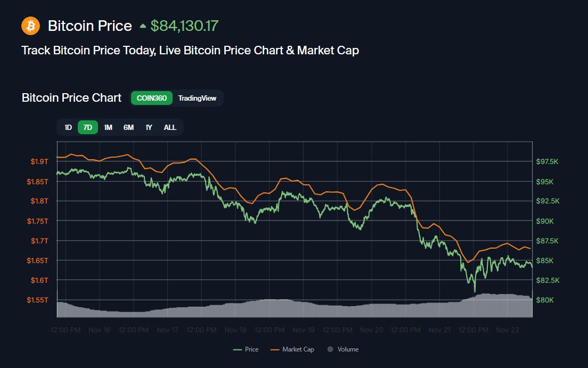Image resolution: width=588 pixels, height=368 pixels.
Task: Toggle the Volume overlay on chart
Action: tap(346, 349)
